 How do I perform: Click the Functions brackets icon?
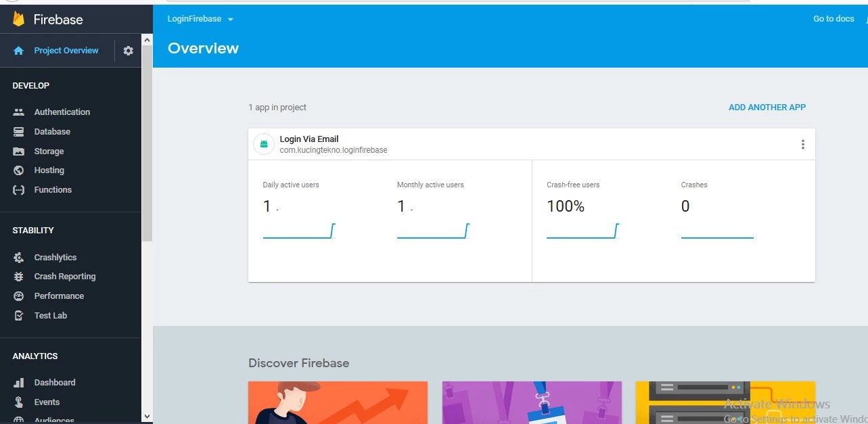pyautogui.click(x=19, y=190)
